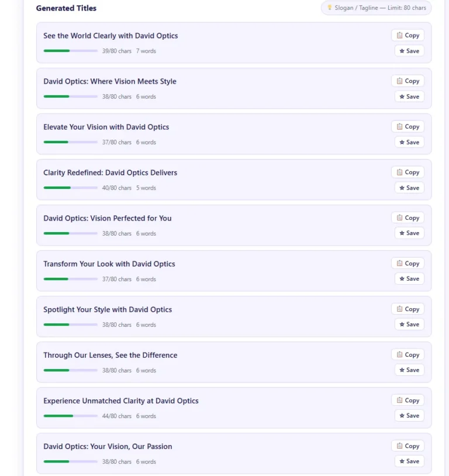This screenshot has height=476, width=449.
Task: Star the 'Vision Perfected for You' title
Action: click(409, 233)
